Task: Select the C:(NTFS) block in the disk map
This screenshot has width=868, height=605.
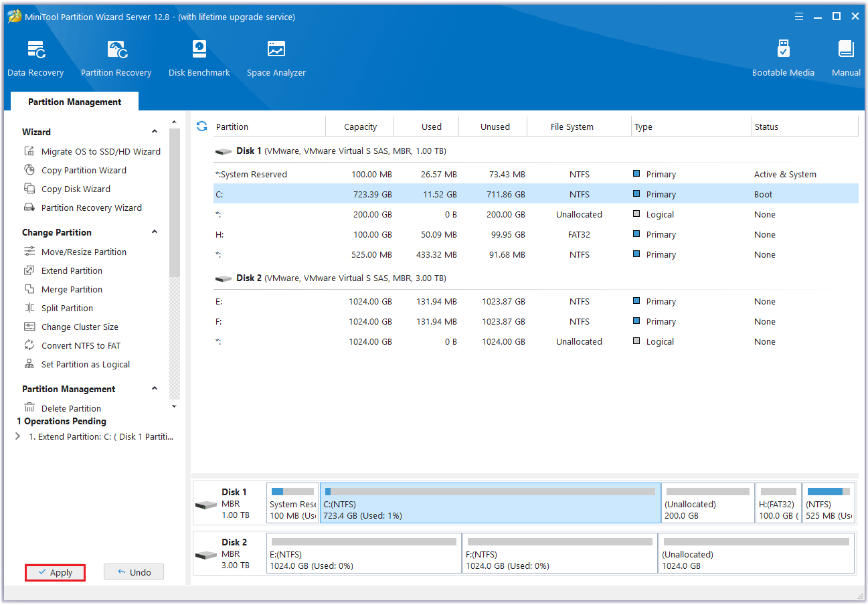Action: click(490, 503)
